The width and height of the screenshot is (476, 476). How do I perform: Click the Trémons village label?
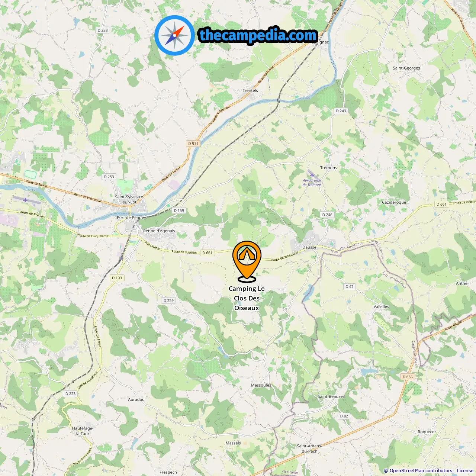329,168
